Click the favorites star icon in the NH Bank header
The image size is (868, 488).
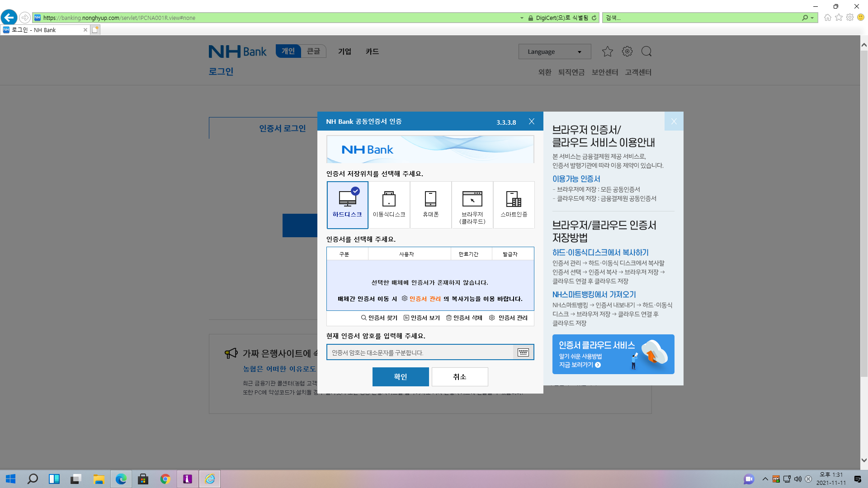tap(607, 52)
